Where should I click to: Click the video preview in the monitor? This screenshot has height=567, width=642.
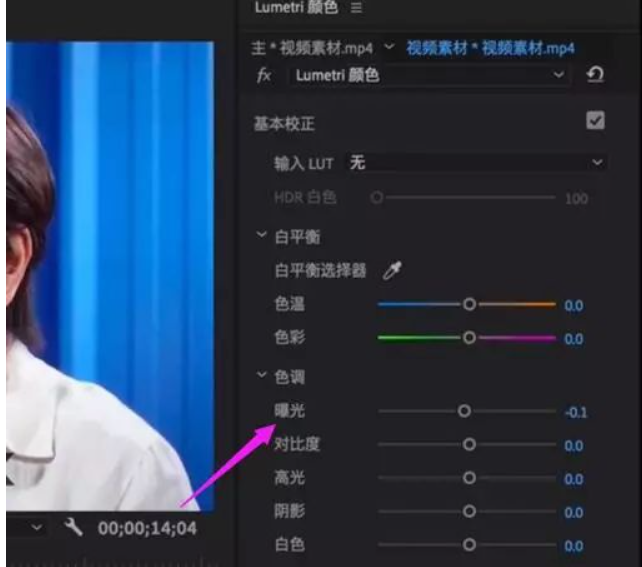pos(110,276)
